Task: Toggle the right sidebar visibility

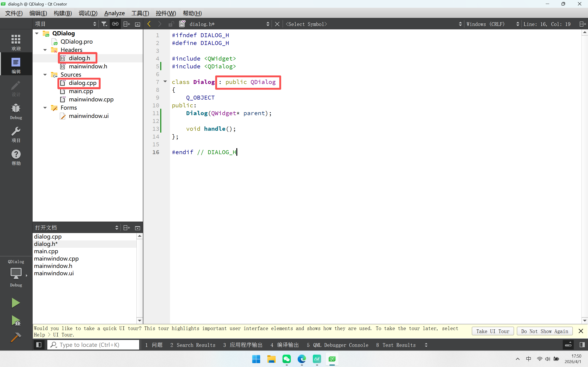Action: point(582,345)
